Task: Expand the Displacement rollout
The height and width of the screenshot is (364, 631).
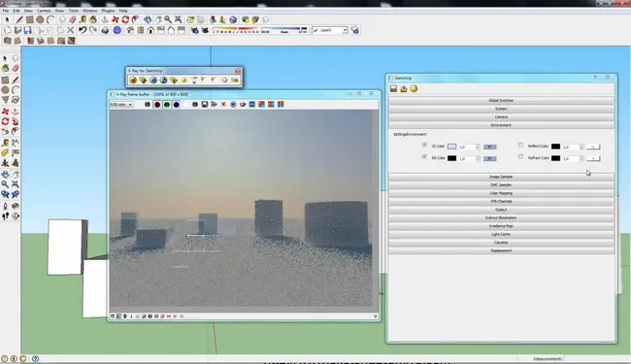Action: pyautogui.click(x=501, y=250)
